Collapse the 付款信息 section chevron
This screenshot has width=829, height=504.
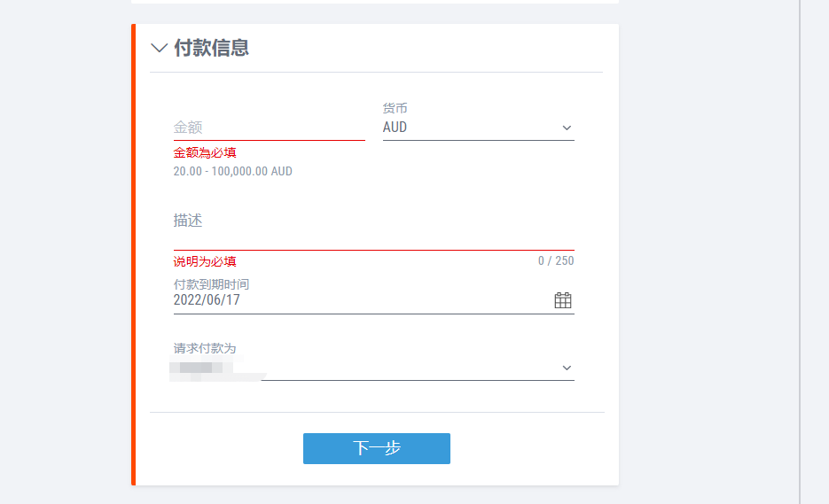point(159,48)
